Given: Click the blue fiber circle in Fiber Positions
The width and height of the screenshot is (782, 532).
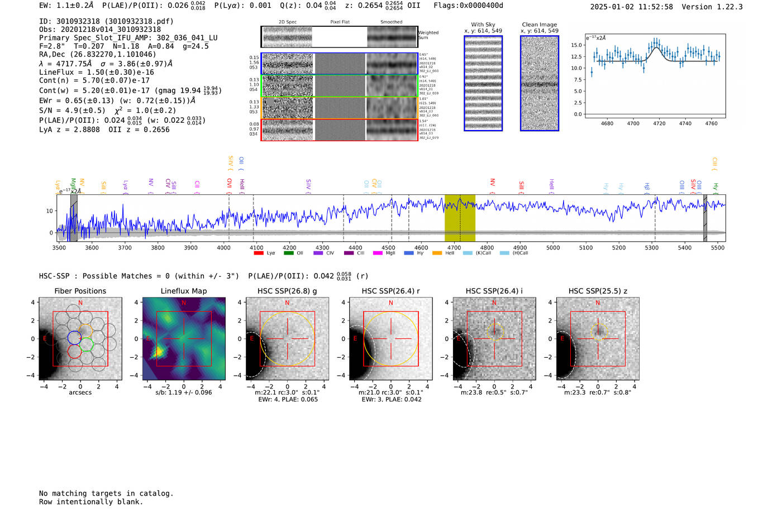Looking at the screenshot, I should click(x=74, y=338).
